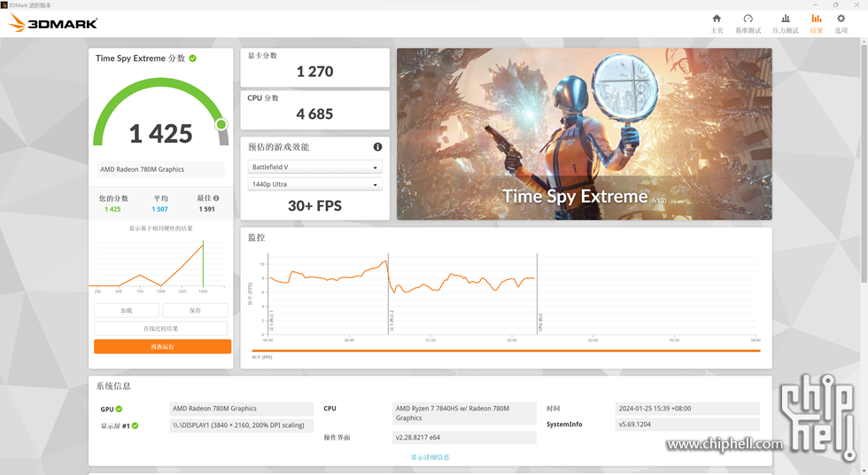Click the green score gauge knob
The height and width of the screenshot is (475, 868).
221,124
